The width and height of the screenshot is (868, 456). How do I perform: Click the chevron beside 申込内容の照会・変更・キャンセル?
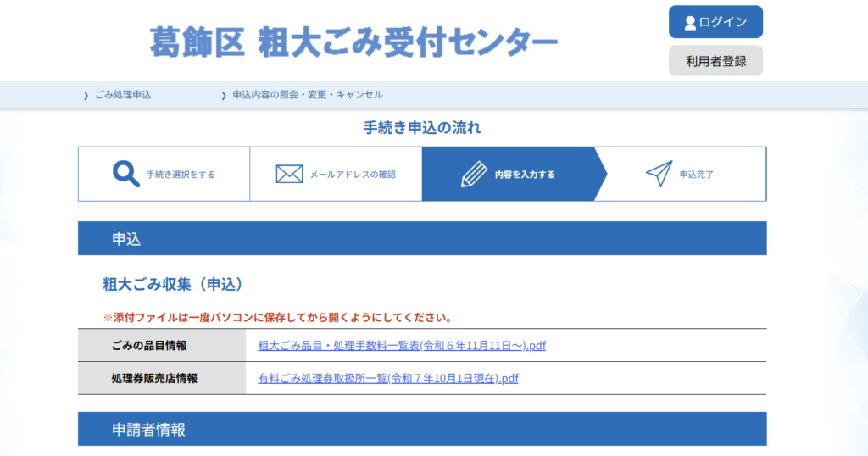coord(224,95)
